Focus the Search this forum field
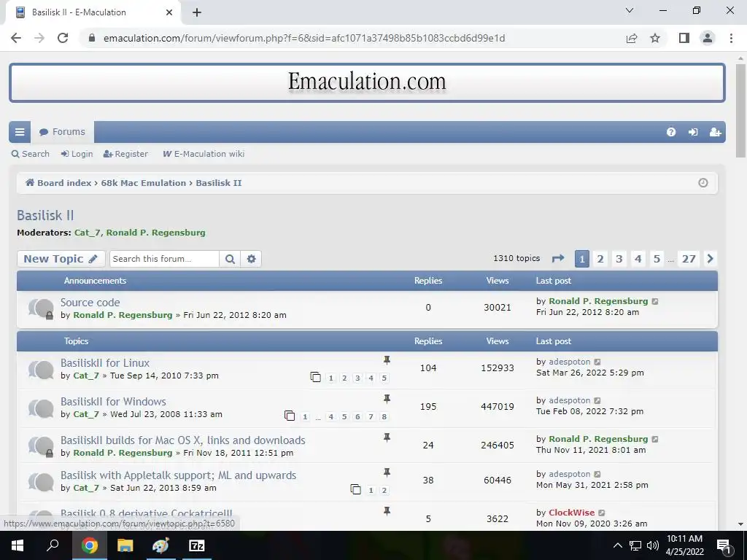Viewport: 747px width, 560px height. tap(164, 259)
